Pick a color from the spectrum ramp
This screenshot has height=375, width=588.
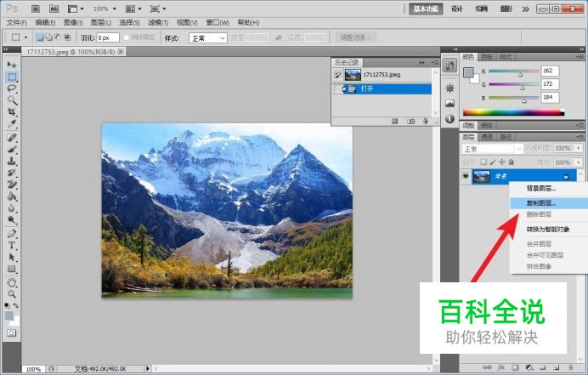click(x=513, y=112)
